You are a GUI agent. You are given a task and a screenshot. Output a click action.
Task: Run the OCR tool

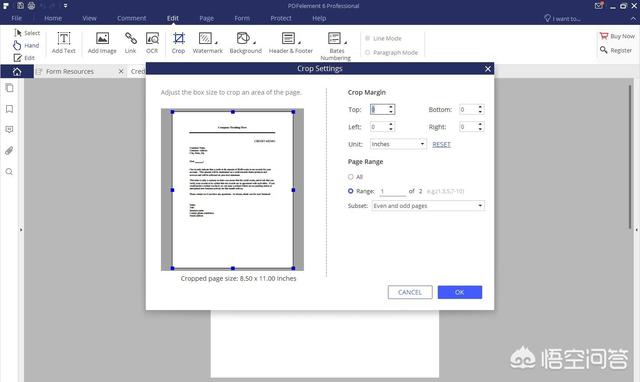(x=152, y=42)
